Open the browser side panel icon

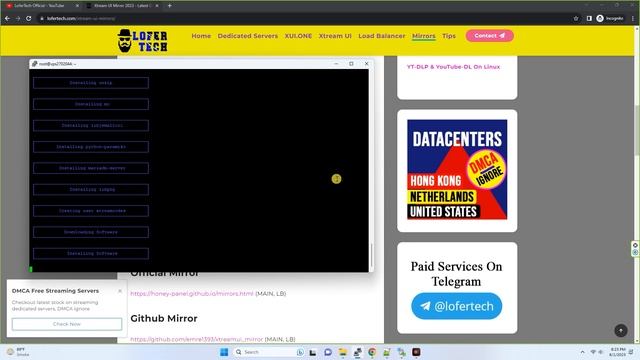coord(589,18)
